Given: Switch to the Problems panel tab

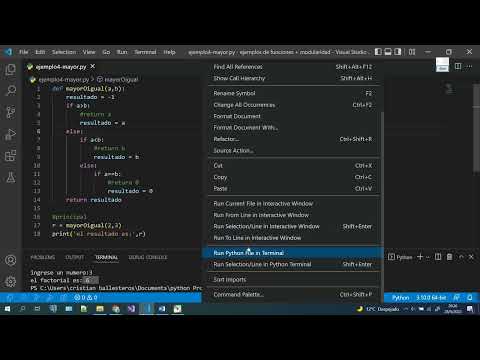Looking at the screenshot, I should coord(43,257).
